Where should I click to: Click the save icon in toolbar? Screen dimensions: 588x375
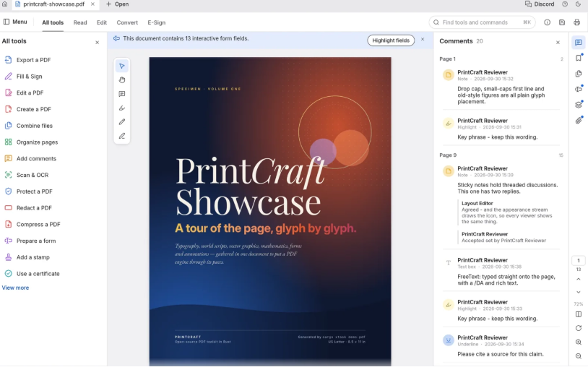(562, 22)
